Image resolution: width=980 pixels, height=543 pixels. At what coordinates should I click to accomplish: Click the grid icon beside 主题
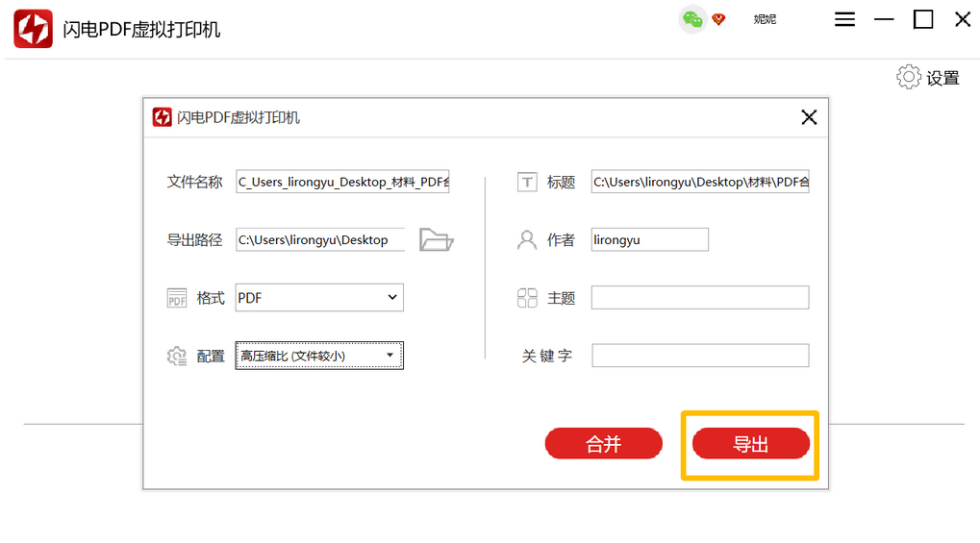coord(527,298)
